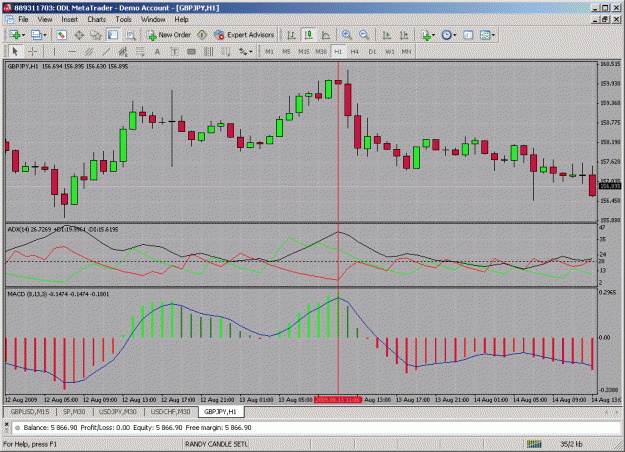Viewport: 625px width, 452px height.
Task: Switch timeframe to W1
Action: coord(390,51)
